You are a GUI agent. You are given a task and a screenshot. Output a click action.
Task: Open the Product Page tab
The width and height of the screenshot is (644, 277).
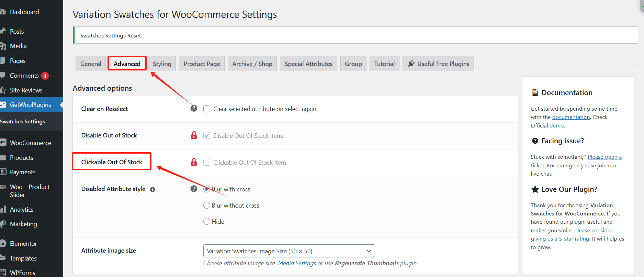click(202, 64)
